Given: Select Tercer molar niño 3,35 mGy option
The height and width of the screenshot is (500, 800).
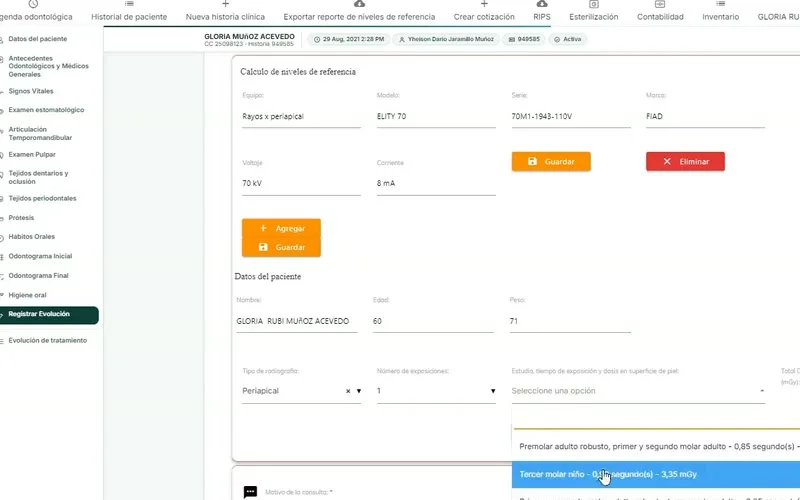Looking at the screenshot, I should point(656,474).
